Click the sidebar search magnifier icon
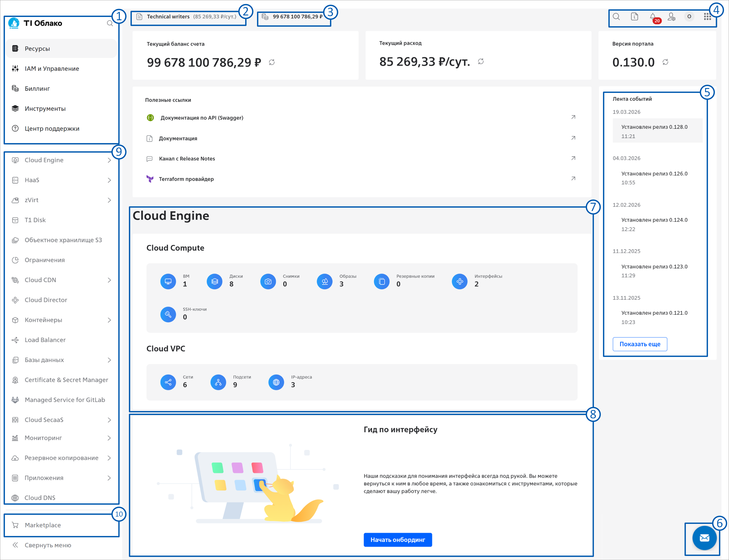Viewport: 729px width, 560px height. tap(110, 23)
